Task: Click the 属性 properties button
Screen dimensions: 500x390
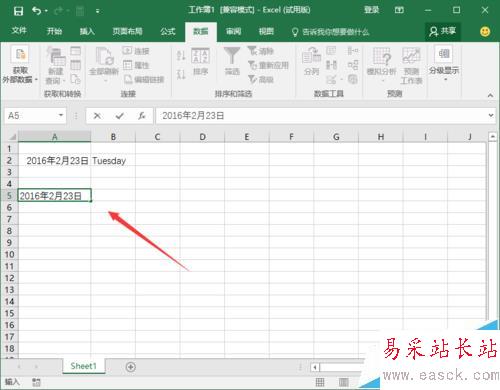Action: pos(136,65)
